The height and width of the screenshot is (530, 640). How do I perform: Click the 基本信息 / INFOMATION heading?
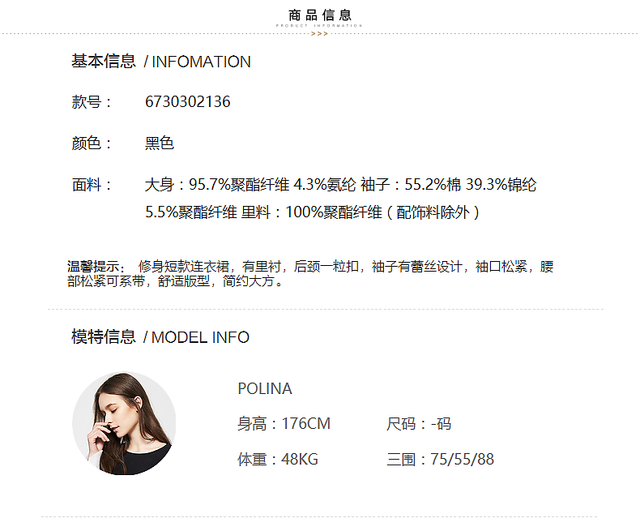(x=161, y=62)
